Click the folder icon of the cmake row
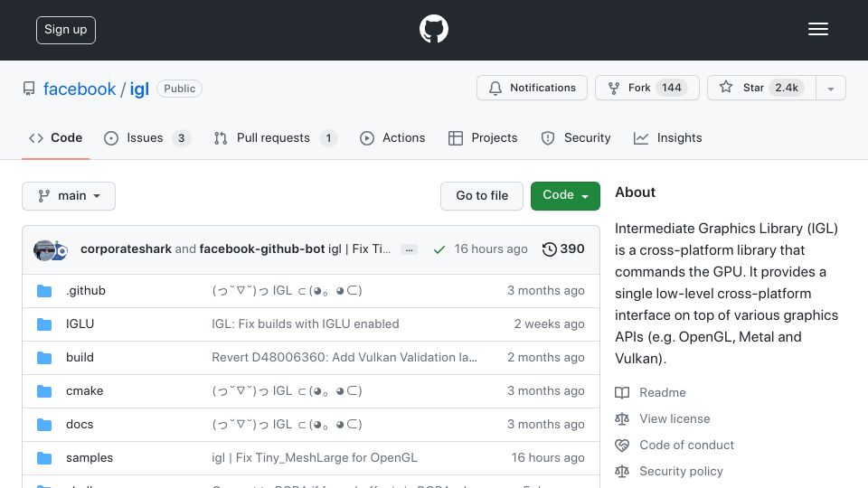Viewport: 868px width, 488px height. click(44, 391)
